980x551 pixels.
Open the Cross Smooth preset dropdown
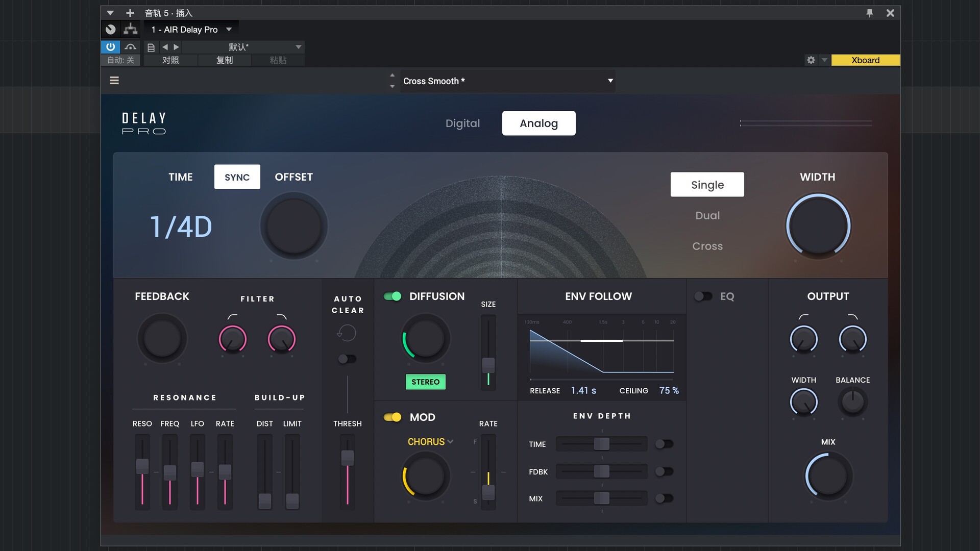(x=610, y=81)
